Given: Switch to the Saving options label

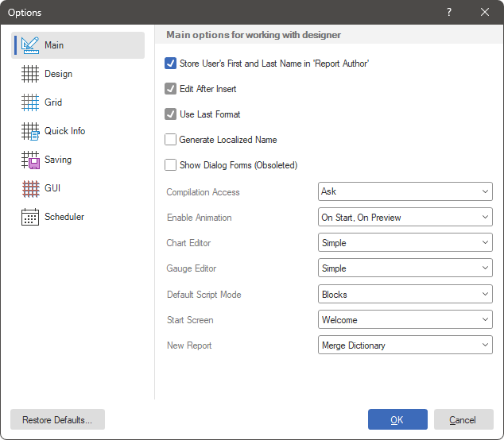Looking at the screenshot, I should coord(58,160).
